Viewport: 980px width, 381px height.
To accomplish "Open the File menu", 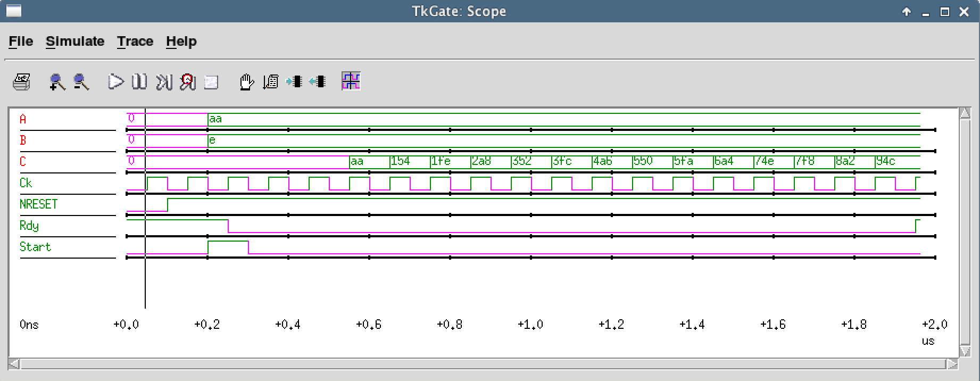I will point(21,42).
